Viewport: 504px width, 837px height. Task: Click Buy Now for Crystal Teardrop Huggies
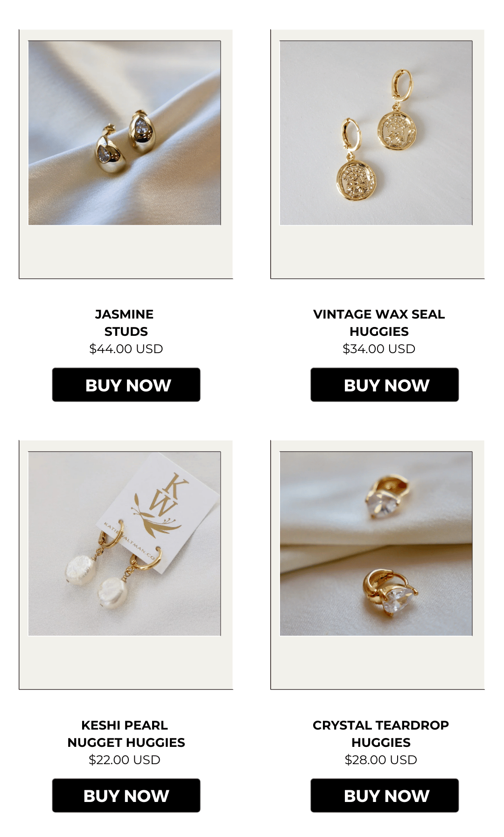pos(385,795)
